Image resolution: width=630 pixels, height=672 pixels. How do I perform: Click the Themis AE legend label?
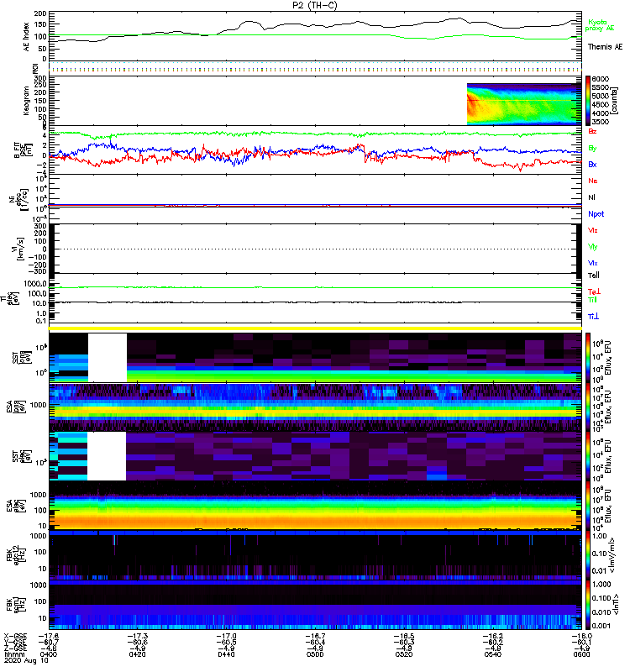tap(605, 47)
